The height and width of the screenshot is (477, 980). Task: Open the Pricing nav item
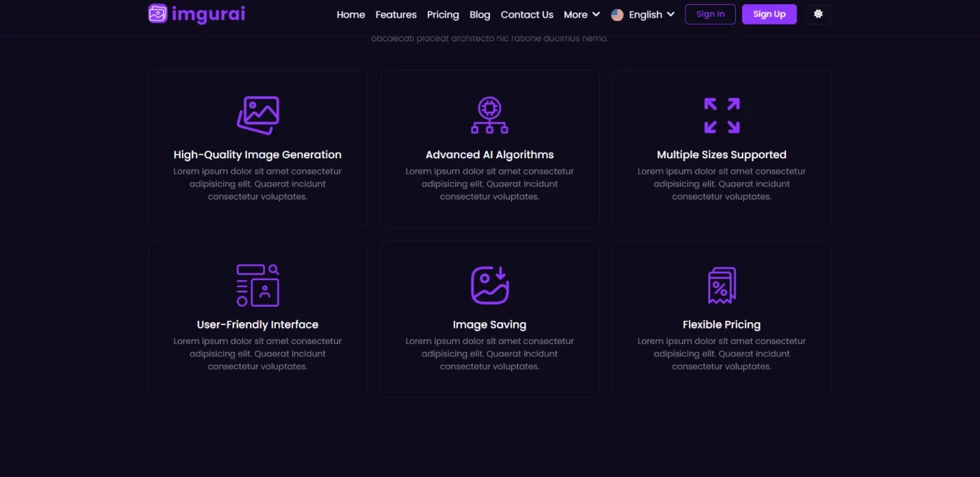443,15
